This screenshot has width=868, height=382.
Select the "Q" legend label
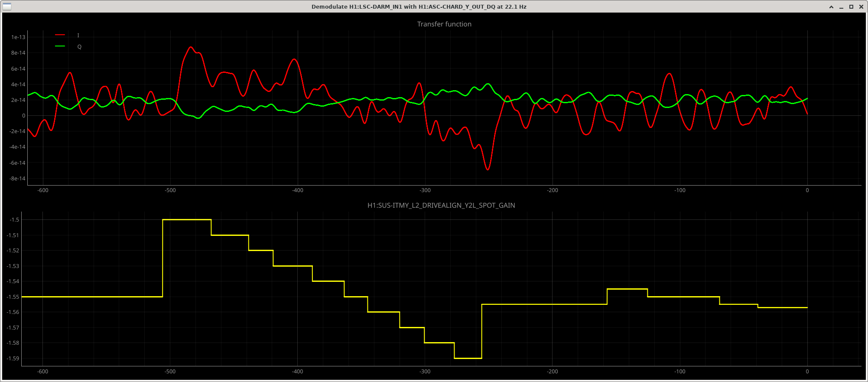pos(79,47)
